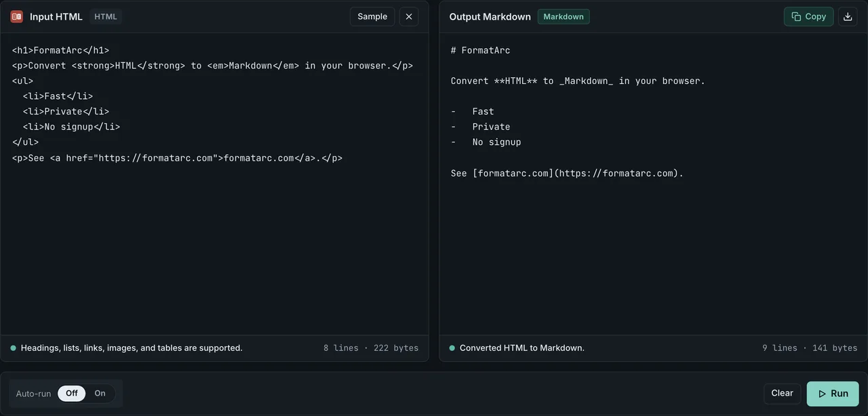Click the 'Output Markdown' panel title
This screenshot has width=868, height=416.
click(x=490, y=16)
